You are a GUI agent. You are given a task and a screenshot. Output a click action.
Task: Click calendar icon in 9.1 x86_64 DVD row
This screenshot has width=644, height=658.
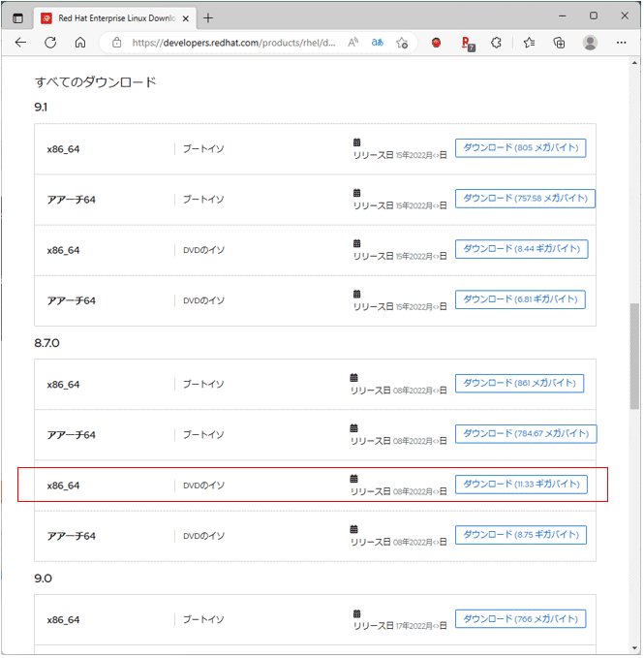[x=356, y=243]
